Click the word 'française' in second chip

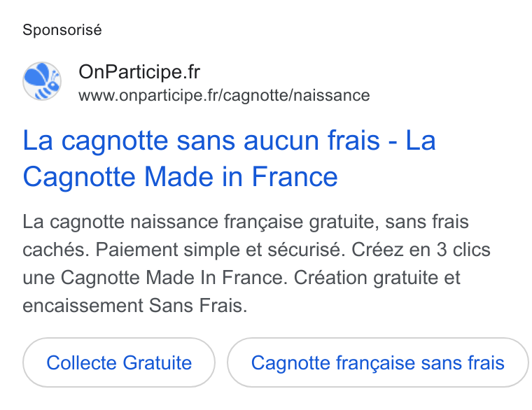pyautogui.click(x=376, y=363)
